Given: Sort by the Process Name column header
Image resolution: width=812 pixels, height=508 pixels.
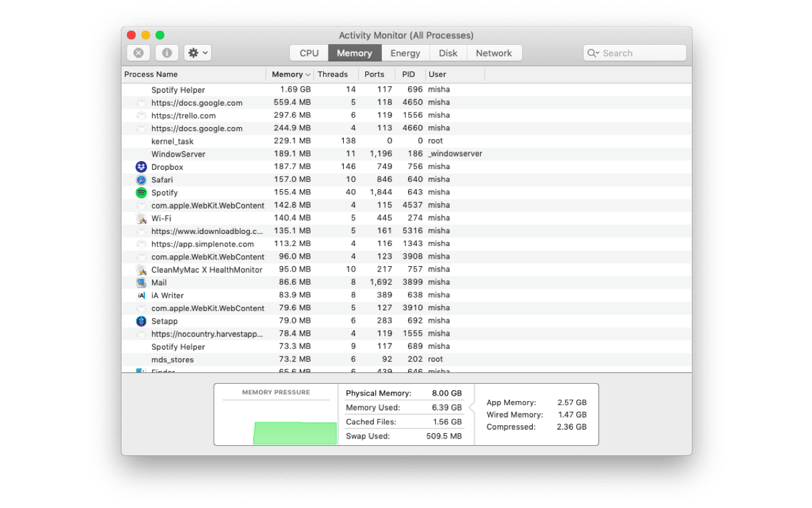Looking at the screenshot, I should point(194,74).
